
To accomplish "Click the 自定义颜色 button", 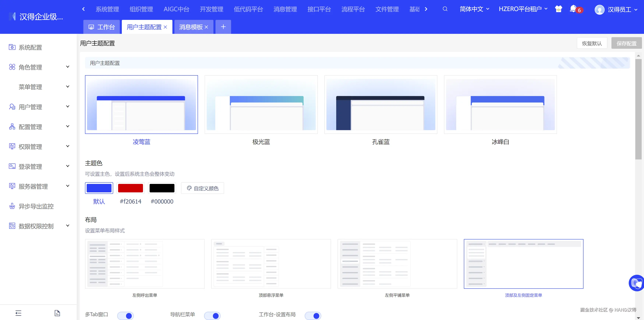I will pos(203,188).
